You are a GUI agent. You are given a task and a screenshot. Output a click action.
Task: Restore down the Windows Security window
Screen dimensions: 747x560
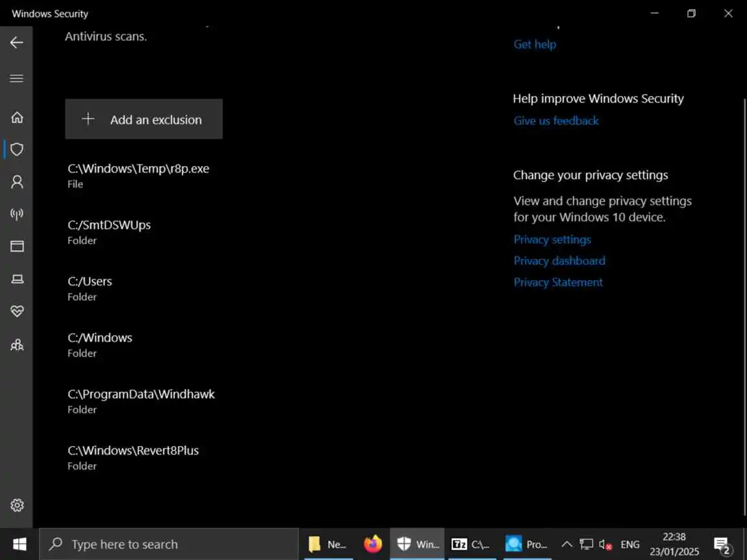[x=691, y=13]
